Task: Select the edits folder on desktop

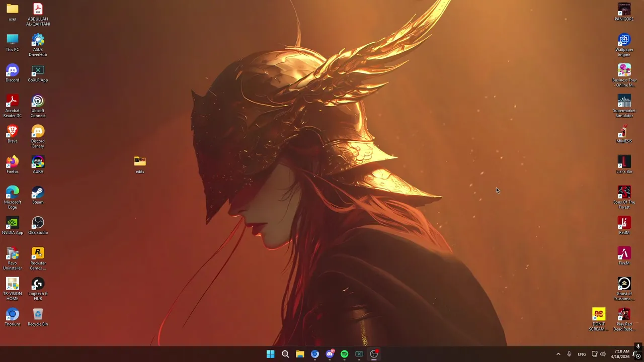Action: pyautogui.click(x=140, y=164)
